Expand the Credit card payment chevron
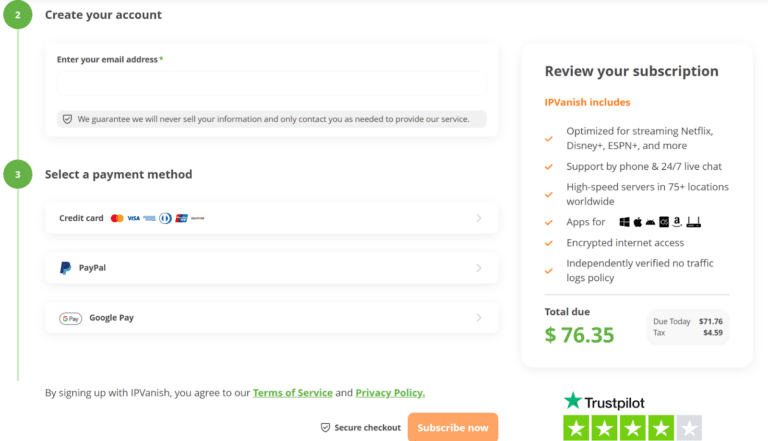 [479, 218]
